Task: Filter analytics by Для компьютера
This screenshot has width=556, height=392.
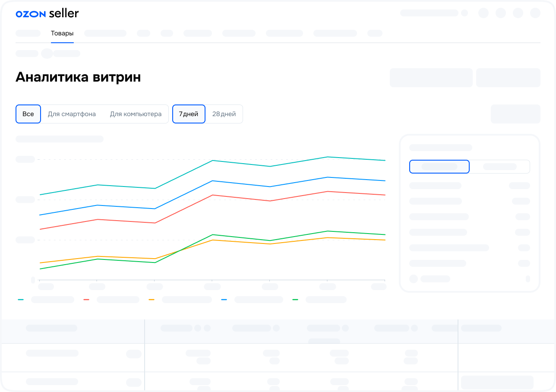Action: pos(136,114)
